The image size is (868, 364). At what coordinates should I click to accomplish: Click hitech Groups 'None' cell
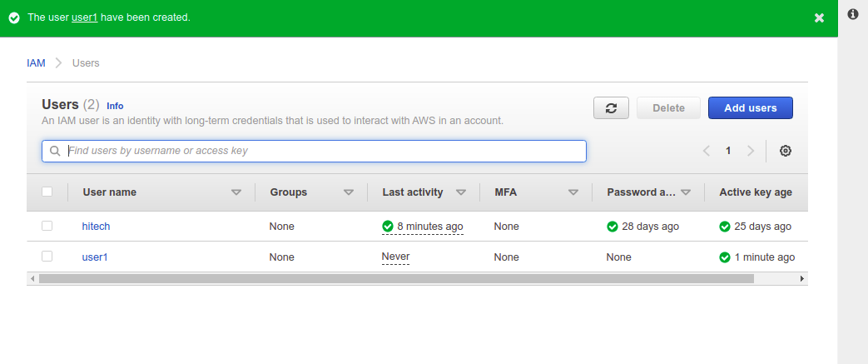[x=282, y=226]
